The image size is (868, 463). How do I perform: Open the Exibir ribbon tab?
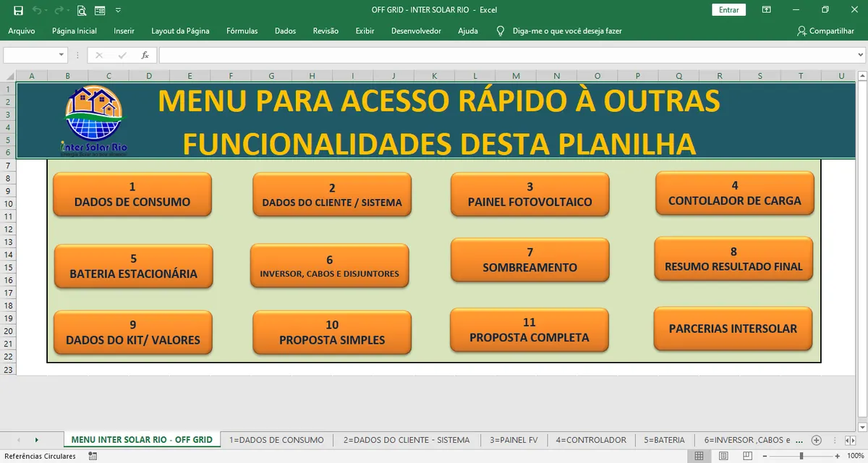[x=365, y=31]
